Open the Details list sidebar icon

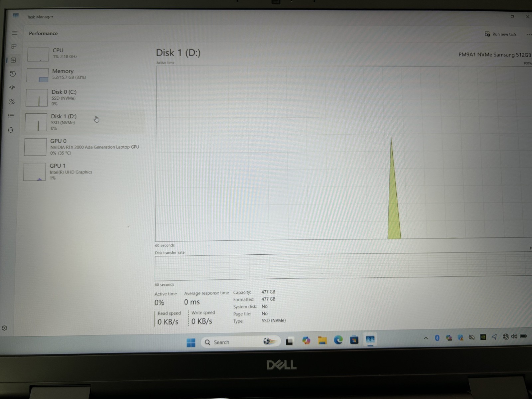[x=11, y=116]
